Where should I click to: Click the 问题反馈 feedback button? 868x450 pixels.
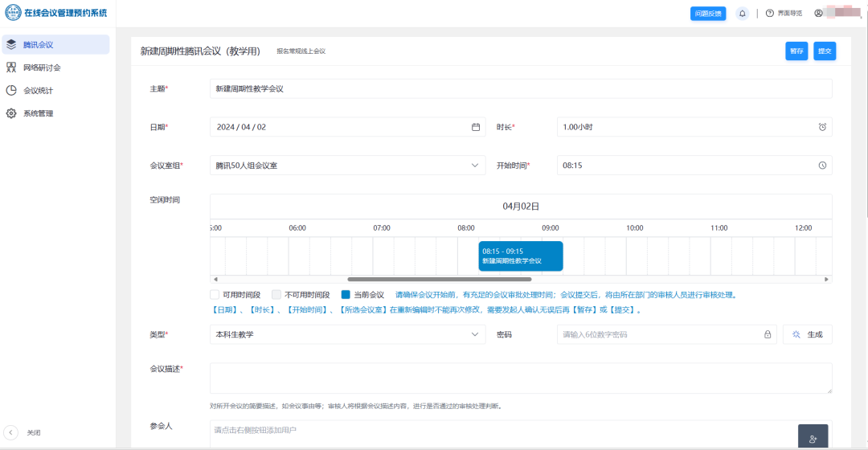[x=708, y=14]
